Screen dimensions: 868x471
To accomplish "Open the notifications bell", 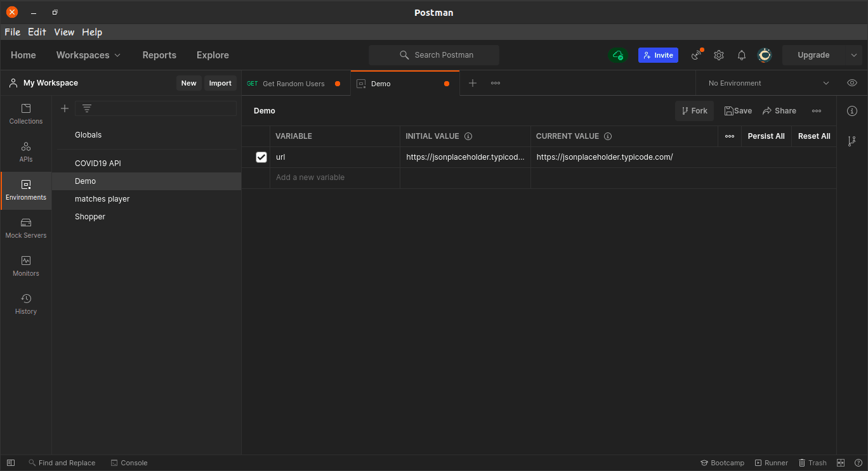I will pos(742,55).
